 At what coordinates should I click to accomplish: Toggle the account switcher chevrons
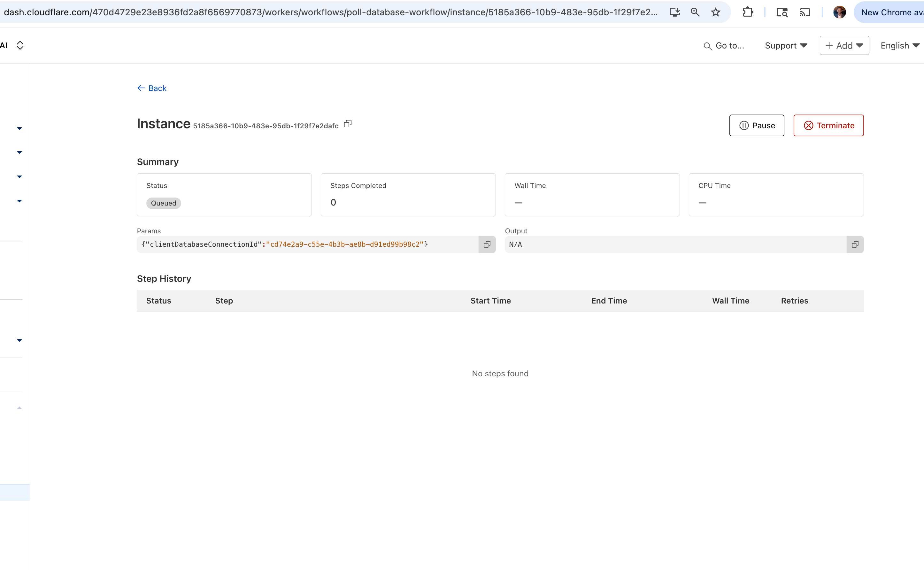[20, 46]
